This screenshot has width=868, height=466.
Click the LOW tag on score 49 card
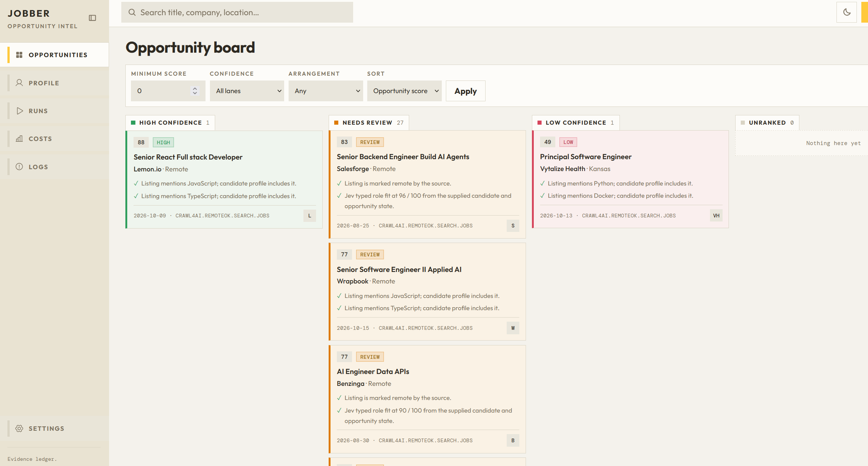click(x=568, y=142)
